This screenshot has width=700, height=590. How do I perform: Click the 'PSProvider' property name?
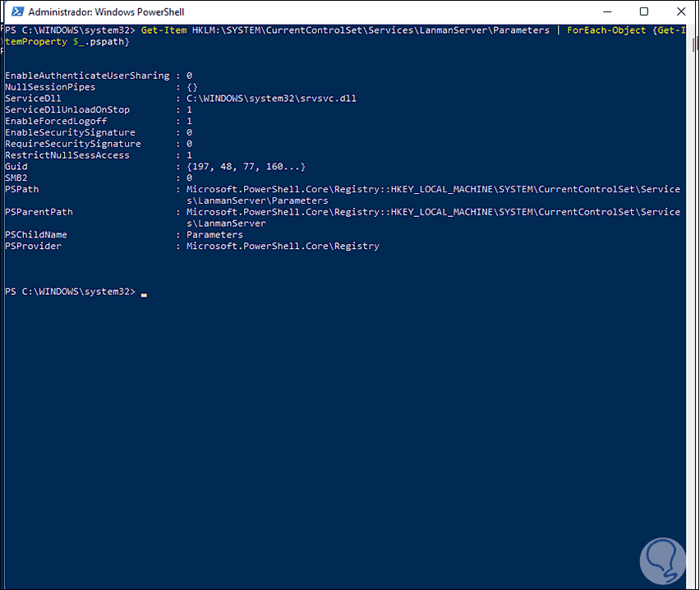coord(33,246)
